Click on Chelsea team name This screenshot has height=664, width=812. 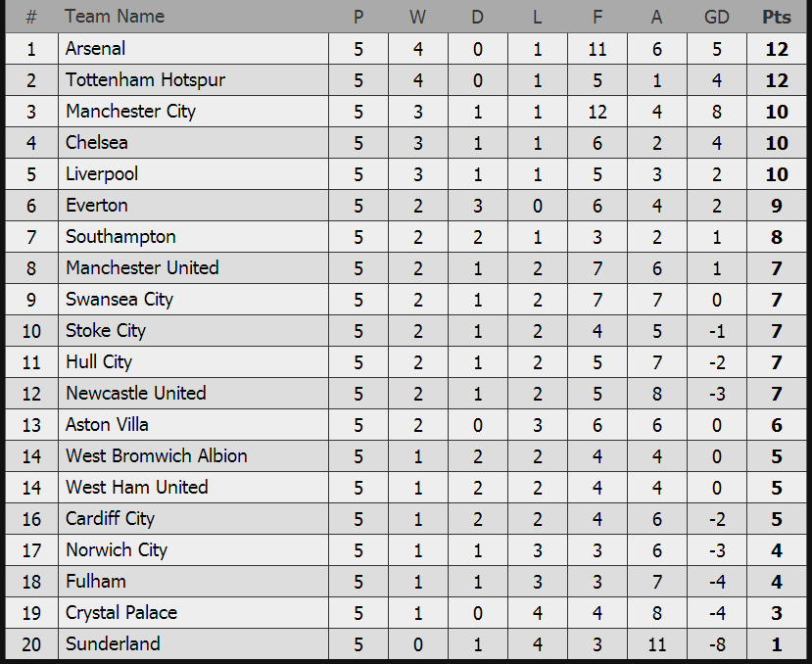97,143
